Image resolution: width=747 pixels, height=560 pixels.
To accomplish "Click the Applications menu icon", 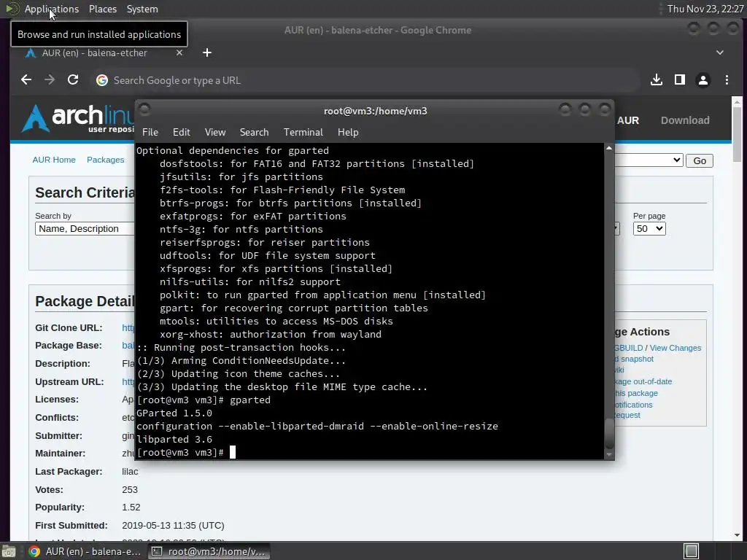I will click(12, 9).
